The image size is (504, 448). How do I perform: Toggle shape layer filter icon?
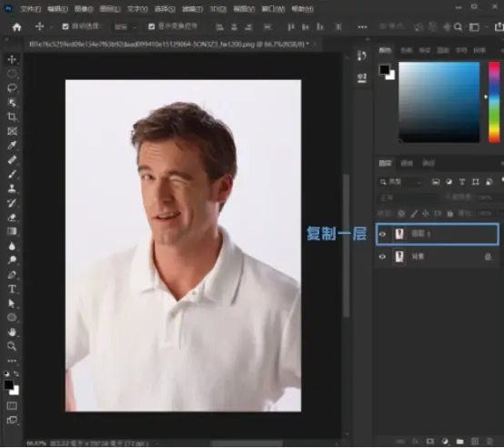(476, 182)
